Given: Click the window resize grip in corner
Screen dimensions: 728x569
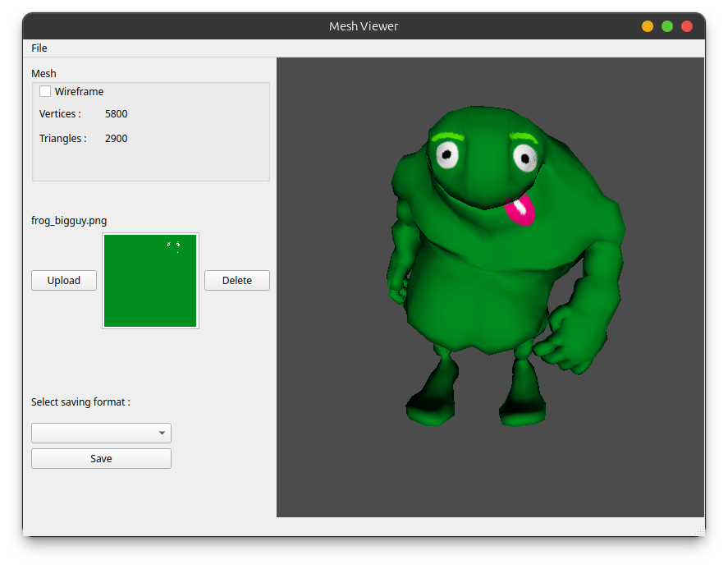Looking at the screenshot, I should click(699, 531).
